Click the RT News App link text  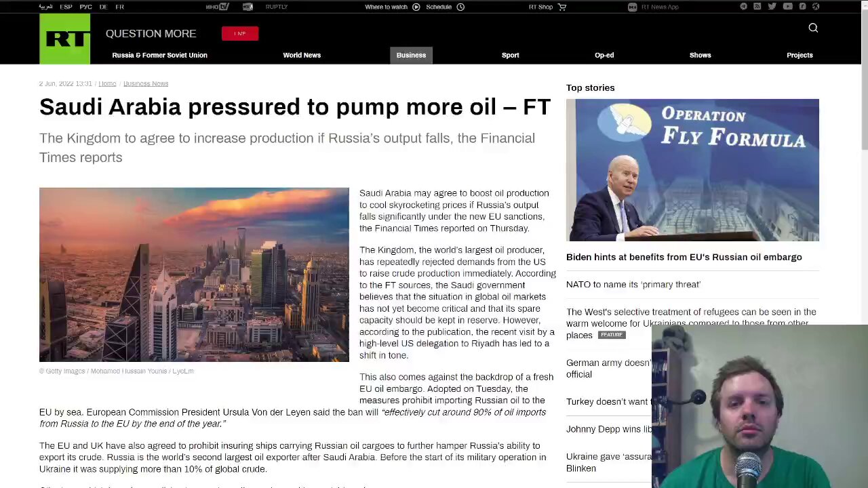tap(660, 7)
